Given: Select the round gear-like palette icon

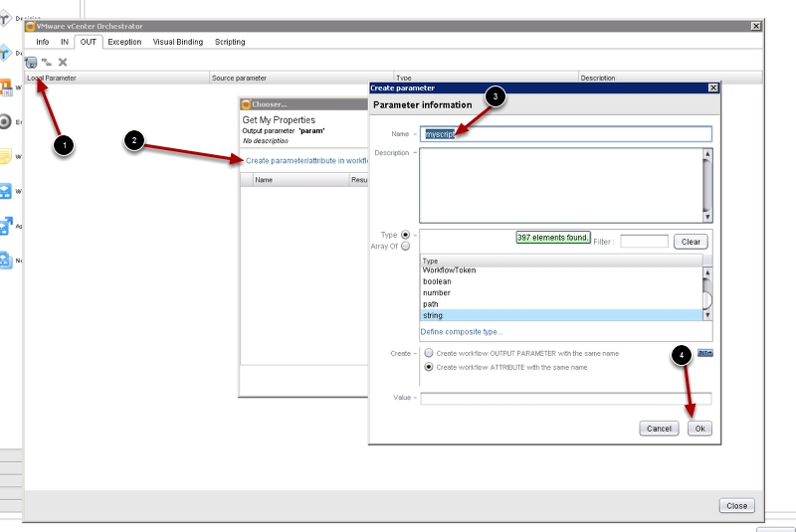Looking at the screenshot, I should click(5, 122).
